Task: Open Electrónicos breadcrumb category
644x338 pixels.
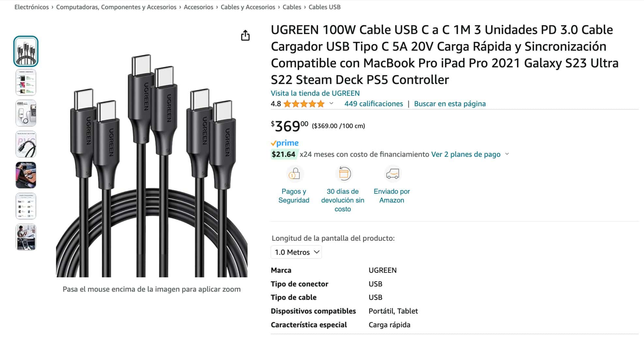Action: click(x=31, y=7)
